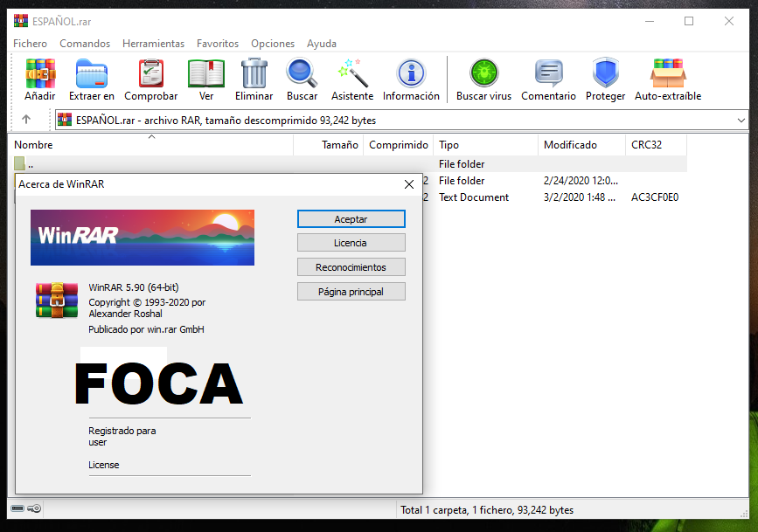Go up one level with the arrow
This screenshot has width=758, height=532.
point(26,120)
